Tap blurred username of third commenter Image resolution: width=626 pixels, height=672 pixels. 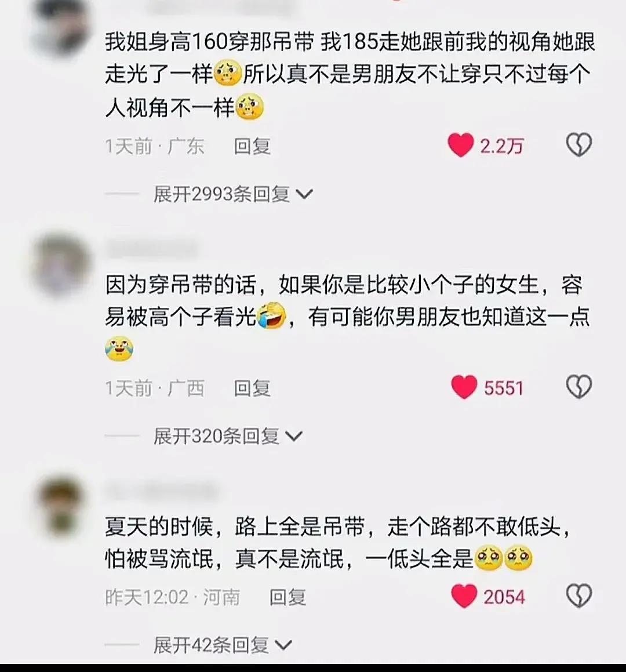[162, 491]
